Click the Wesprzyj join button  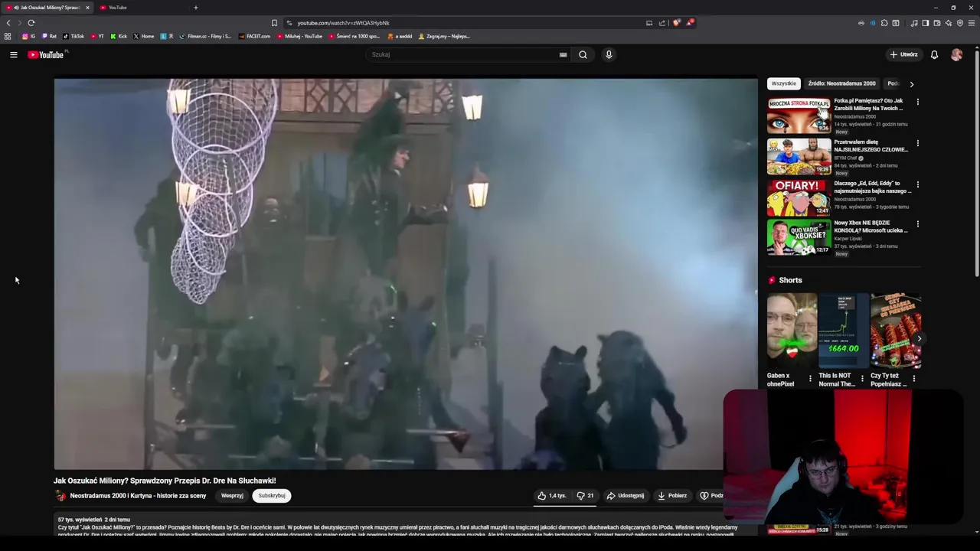(232, 496)
